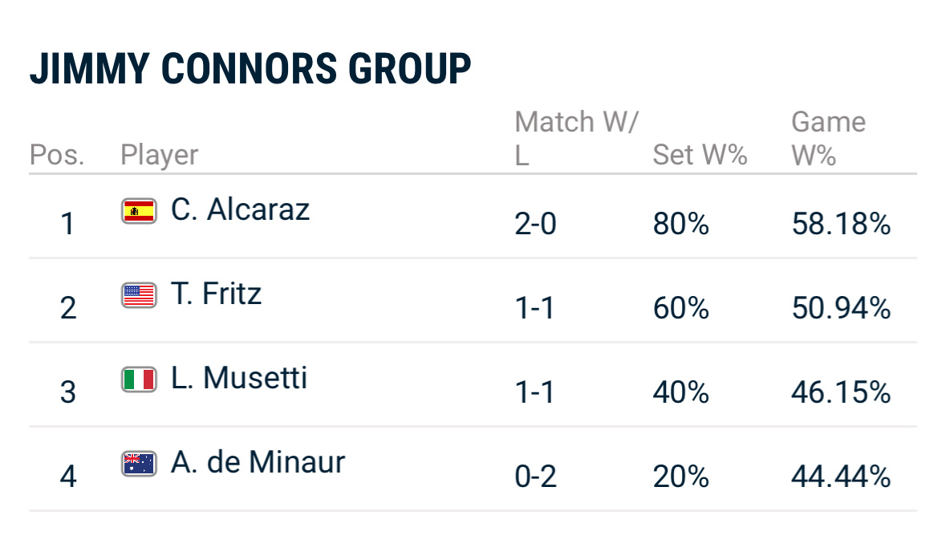The image size is (946, 560).
Task: Click Musetti's 46.15% game win value
Action: click(841, 392)
